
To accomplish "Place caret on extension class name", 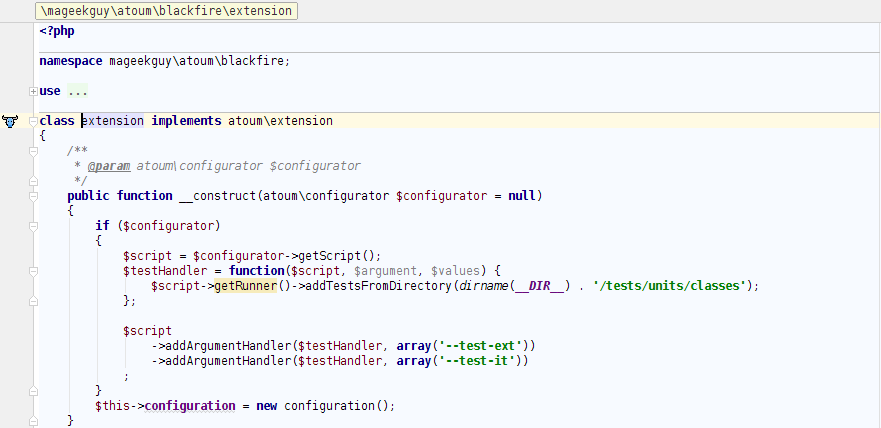I will pos(113,121).
